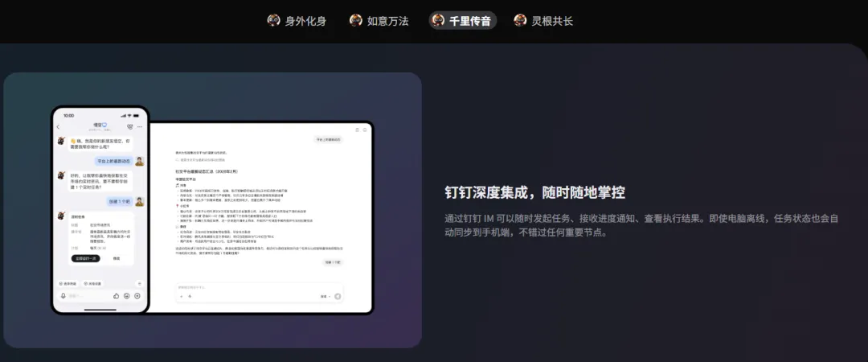This screenshot has width=868, height=362.
Task: Tap the 选择技能 chip above the phone input
Action: (x=68, y=283)
